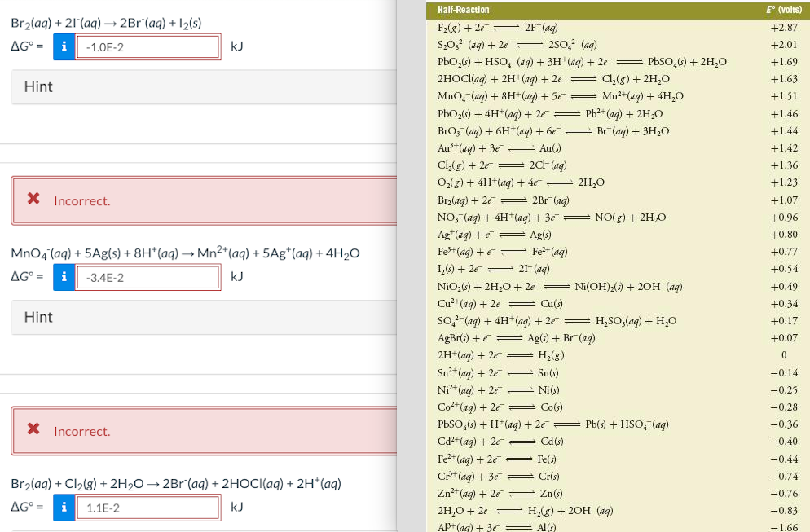
Task: Select the AgBr(s) + e- half-reaction row
Action: click(618, 338)
